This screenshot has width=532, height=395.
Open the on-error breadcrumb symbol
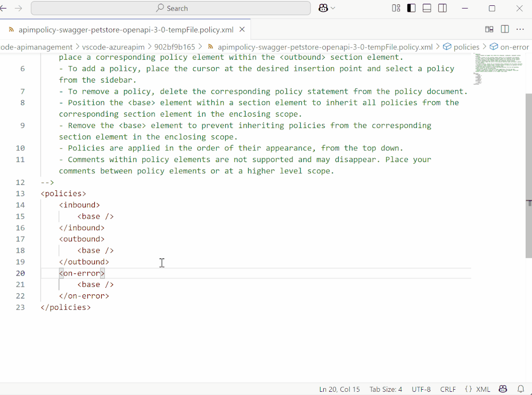[x=514, y=47]
